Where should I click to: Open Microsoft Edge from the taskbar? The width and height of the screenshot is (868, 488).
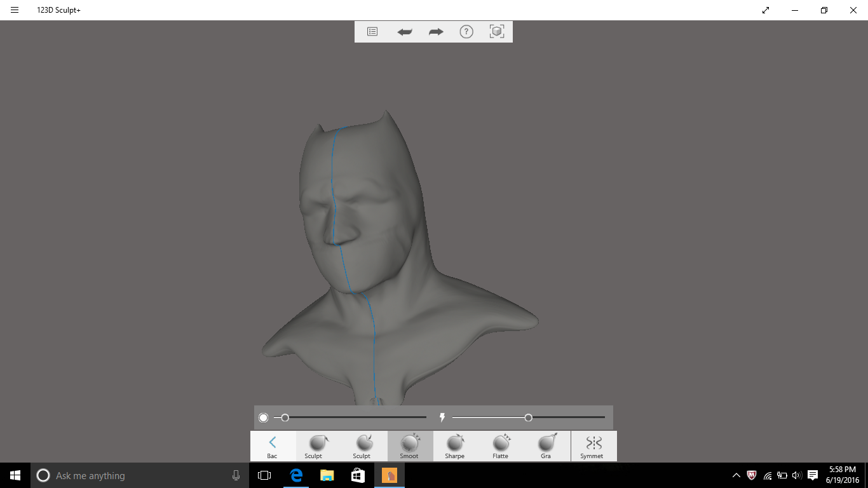(x=295, y=475)
